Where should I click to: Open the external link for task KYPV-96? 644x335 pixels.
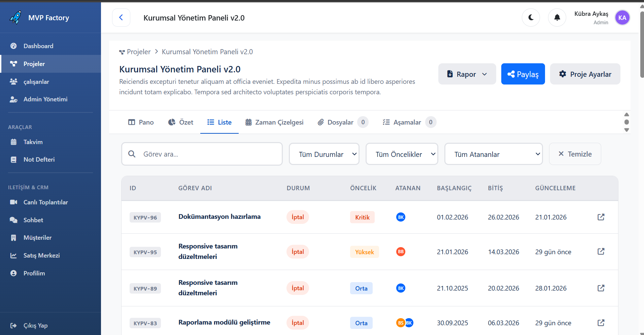[x=601, y=217]
